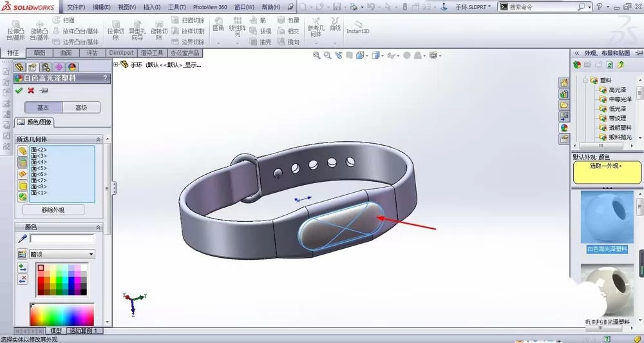Select the part-level filter icon in 所选几何体
Image resolution: width=644 pixels, height=343 pixels.
pos(22,151)
